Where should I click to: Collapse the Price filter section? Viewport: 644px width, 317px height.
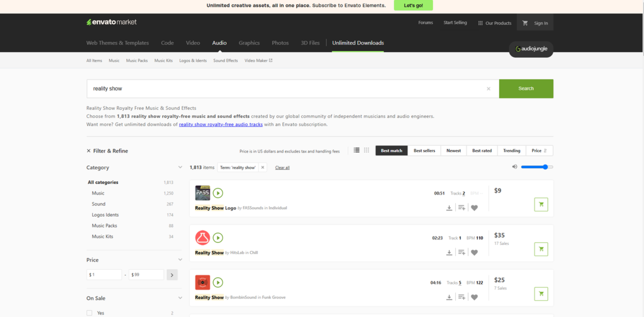[180, 260]
